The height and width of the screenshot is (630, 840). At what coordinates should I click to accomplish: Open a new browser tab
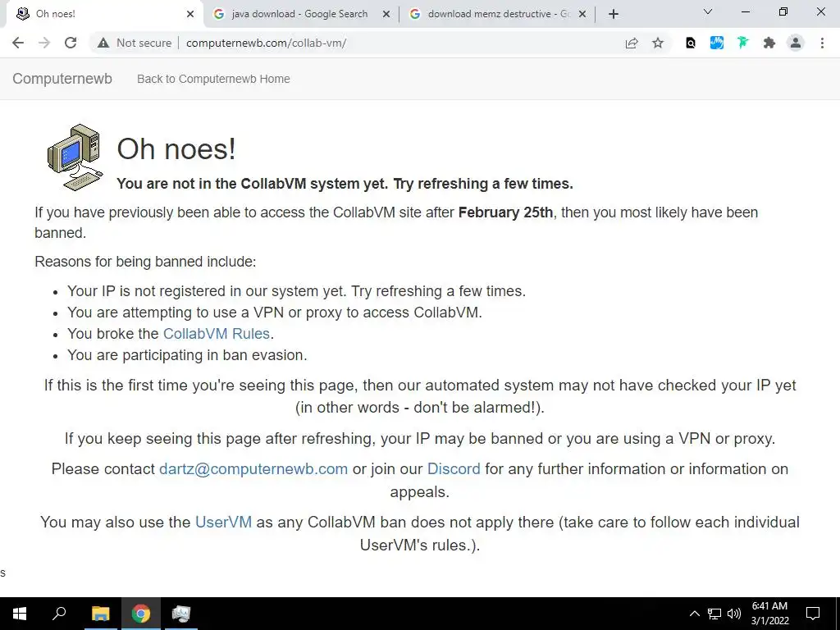pyautogui.click(x=614, y=14)
